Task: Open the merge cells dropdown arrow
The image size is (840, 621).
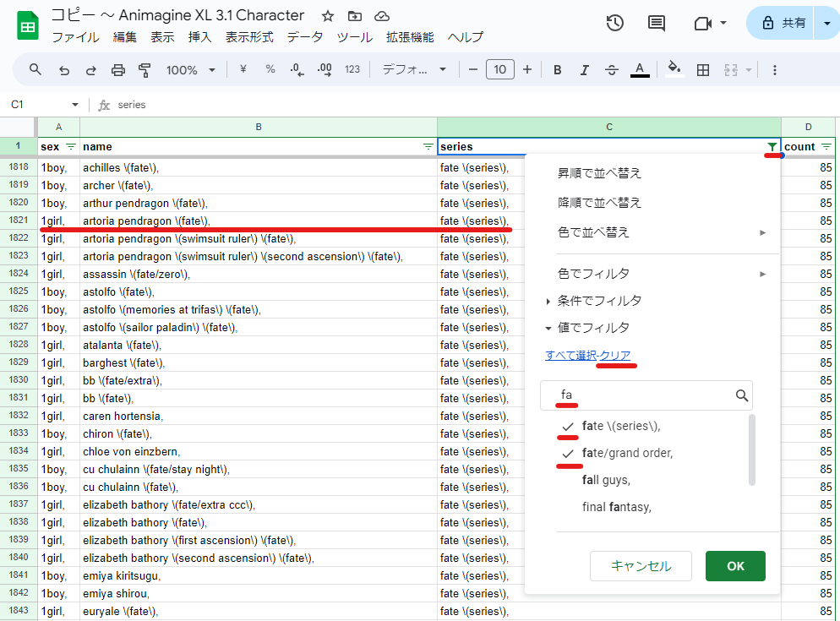Action: 749,69
